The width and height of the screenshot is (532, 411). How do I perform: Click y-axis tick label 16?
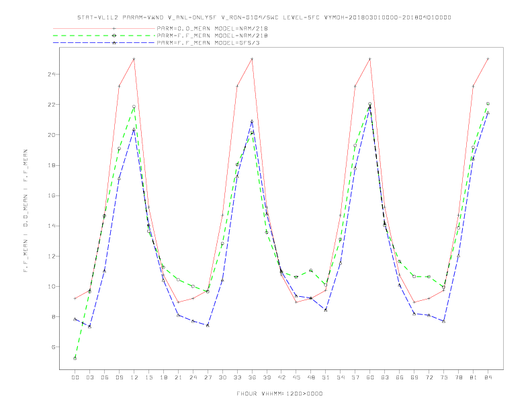coord(52,195)
